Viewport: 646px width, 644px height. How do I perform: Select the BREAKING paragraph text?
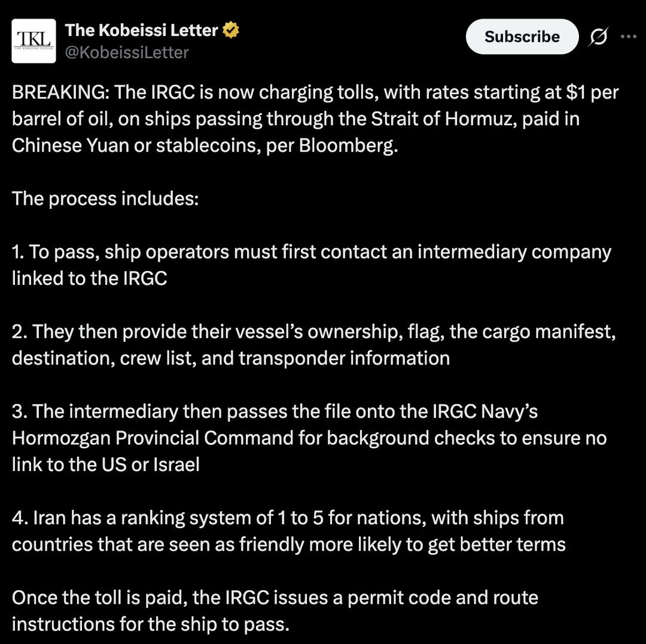[299, 119]
